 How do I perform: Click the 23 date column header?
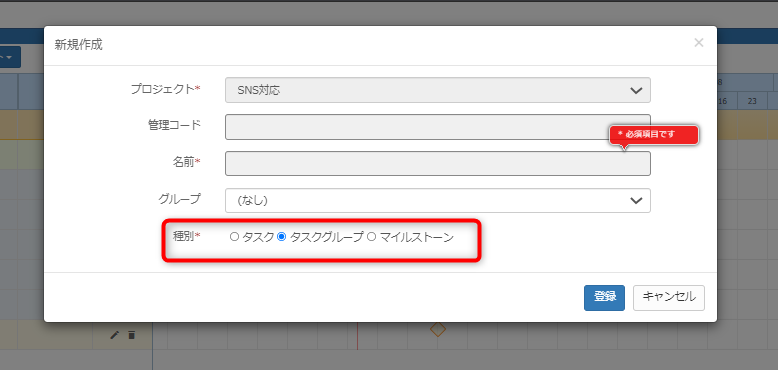(752, 101)
